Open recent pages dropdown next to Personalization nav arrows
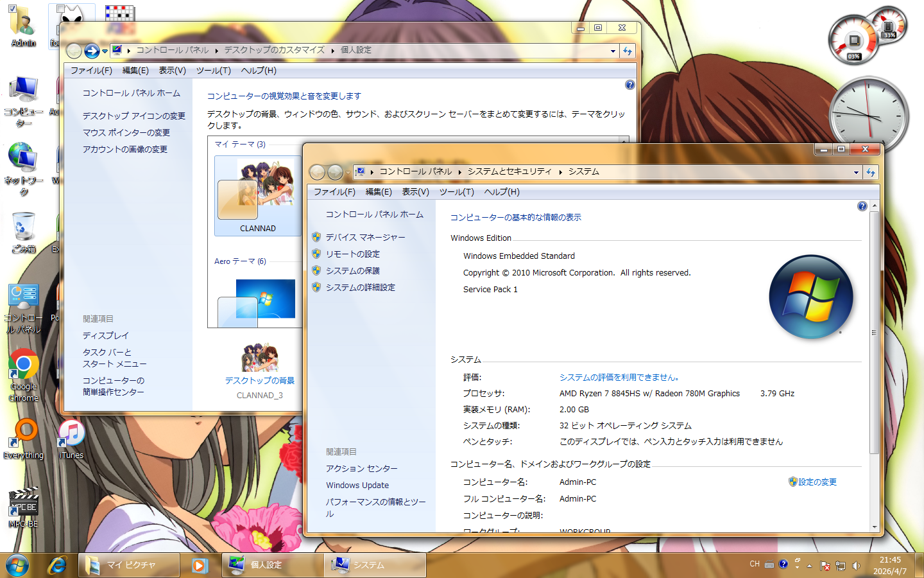The width and height of the screenshot is (924, 578). pyautogui.click(x=105, y=51)
